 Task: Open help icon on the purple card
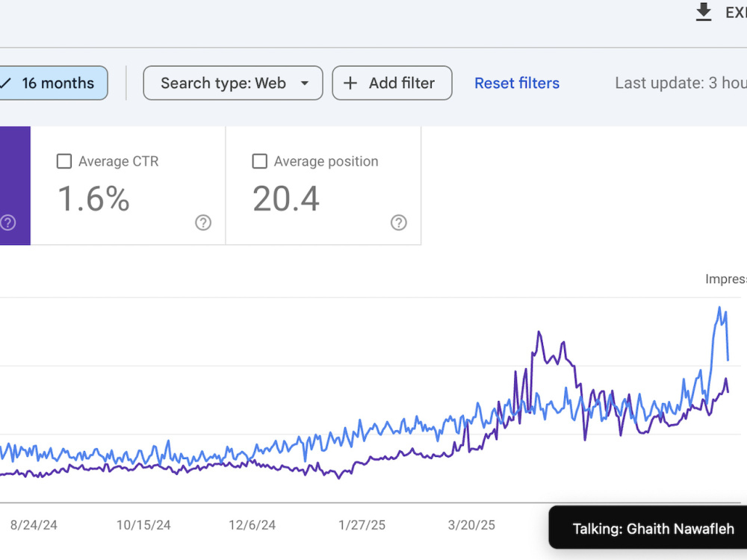pos(8,223)
